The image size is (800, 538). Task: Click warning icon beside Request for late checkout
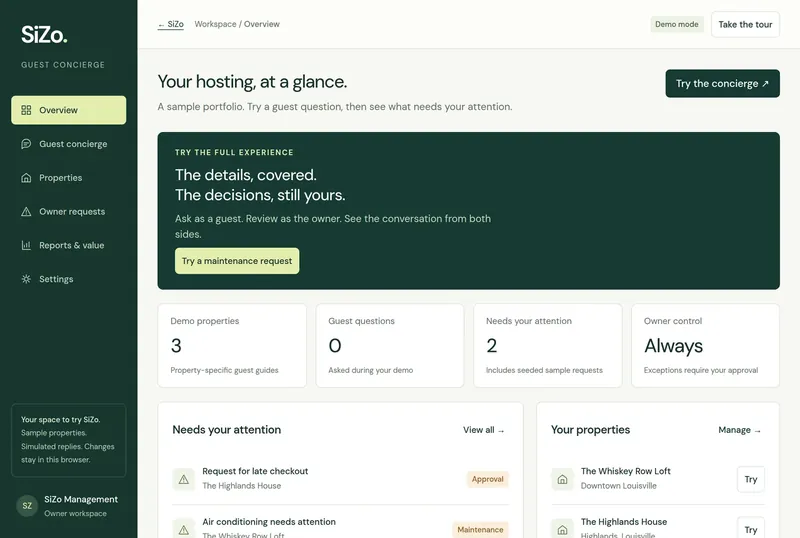coord(184,479)
